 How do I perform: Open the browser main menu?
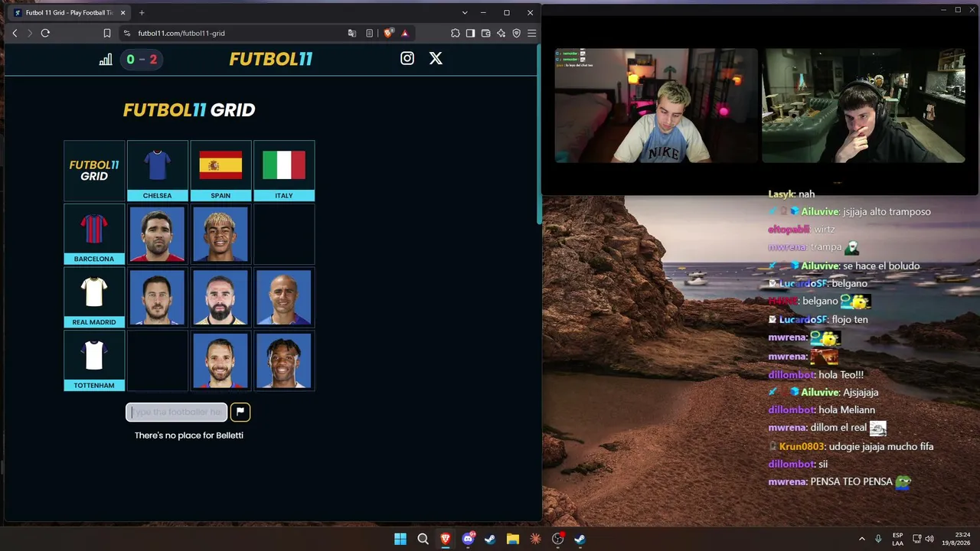click(532, 33)
